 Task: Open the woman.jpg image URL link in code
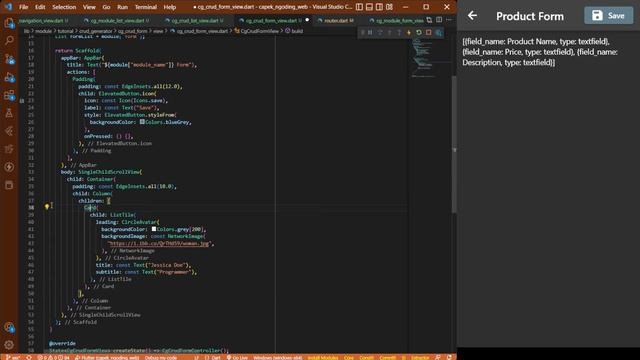coord(160,243)
